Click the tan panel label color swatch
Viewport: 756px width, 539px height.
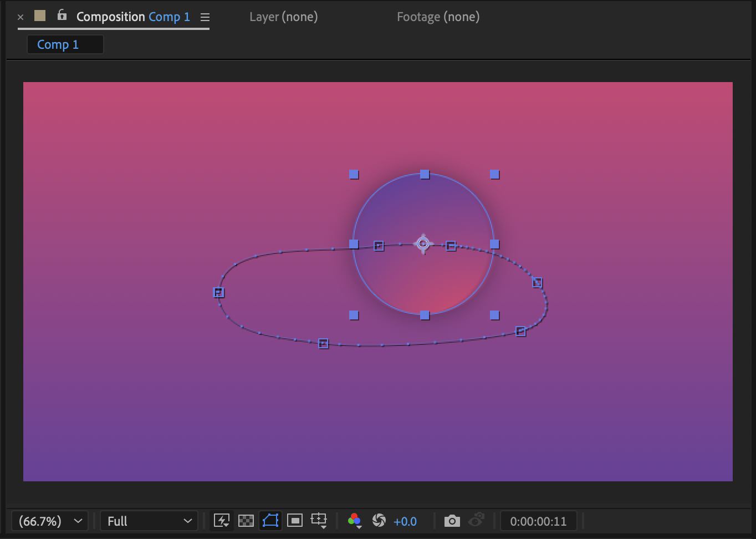pos(40,16)
